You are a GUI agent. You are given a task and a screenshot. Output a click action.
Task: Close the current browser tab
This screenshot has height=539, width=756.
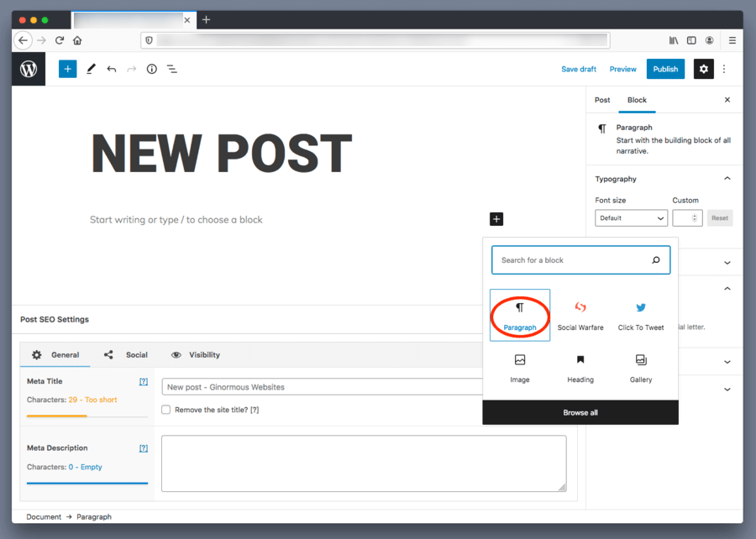pos(187,20)
